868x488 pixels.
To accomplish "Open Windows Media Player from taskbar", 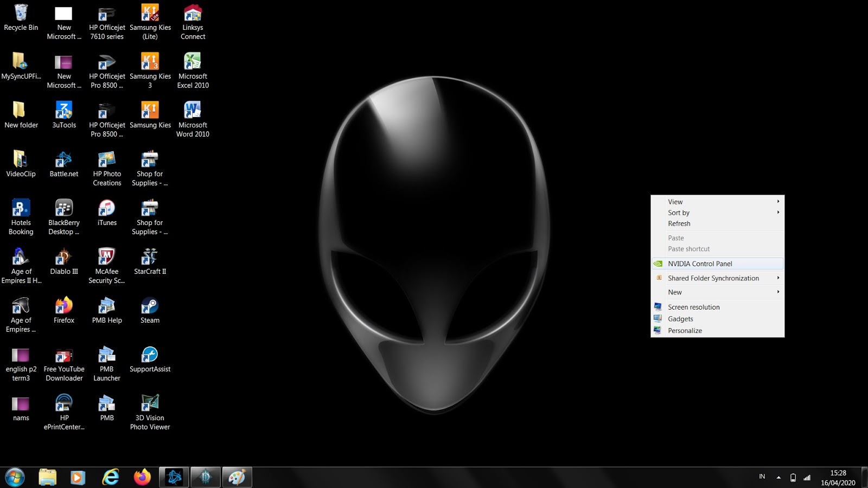I will tap(78, 477).
